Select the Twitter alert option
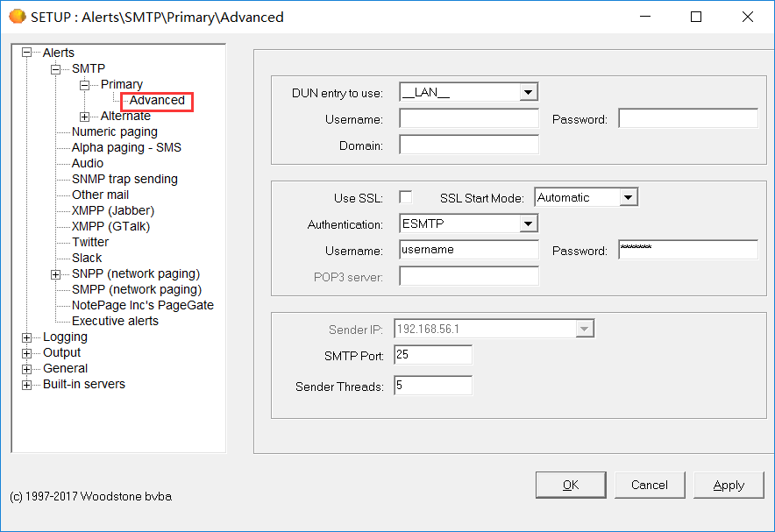The width and height of the screenshot is (775, 532). 89,242
